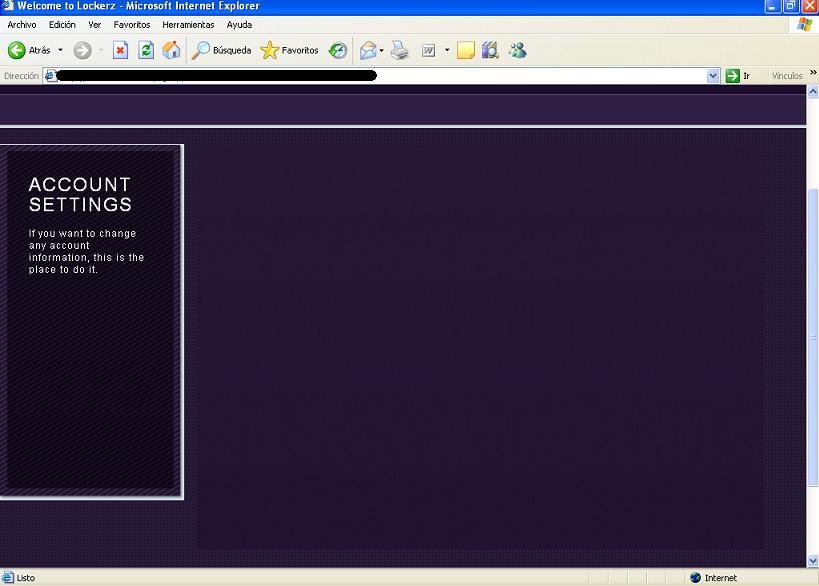Click the Internet Explorer title bar icon
Viewport: 819px width, 586px height.
point(7,6)
